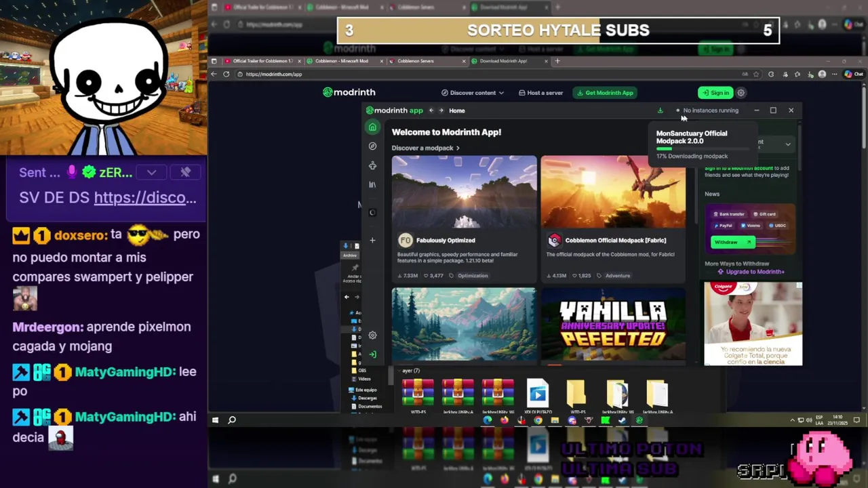This screenshot has height=488, width=868.
Task: Expand Discover a modpack chevron
Action: coord(458,148)
